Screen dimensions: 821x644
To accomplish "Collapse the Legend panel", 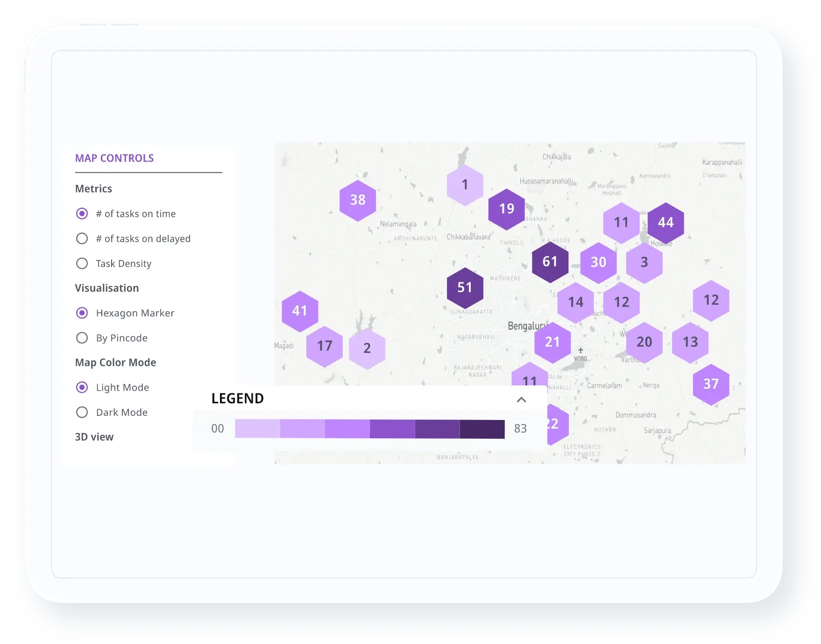I will [x=522, y=400].
